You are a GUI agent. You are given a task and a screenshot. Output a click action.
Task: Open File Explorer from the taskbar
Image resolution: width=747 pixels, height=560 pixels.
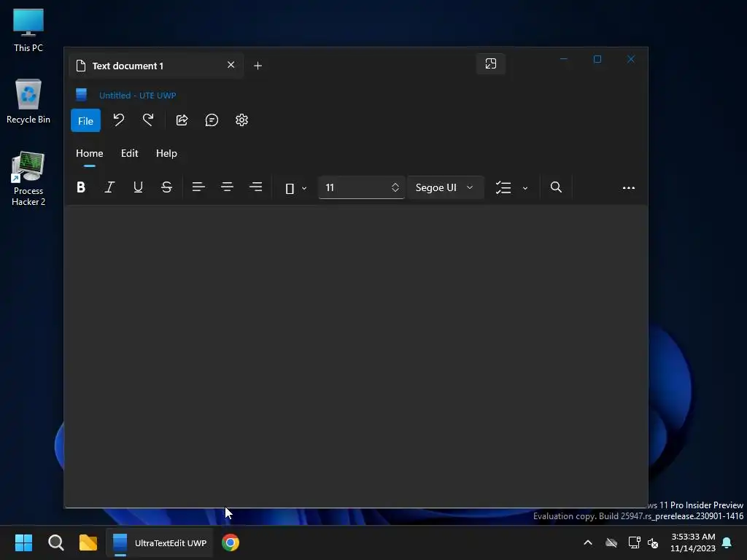point(88,542)
